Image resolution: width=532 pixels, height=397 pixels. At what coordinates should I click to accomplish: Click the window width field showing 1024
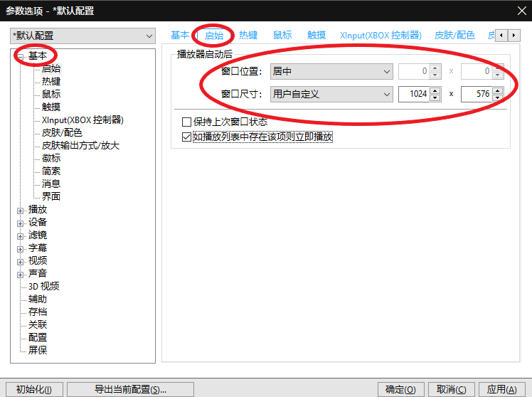coord(414,94)
